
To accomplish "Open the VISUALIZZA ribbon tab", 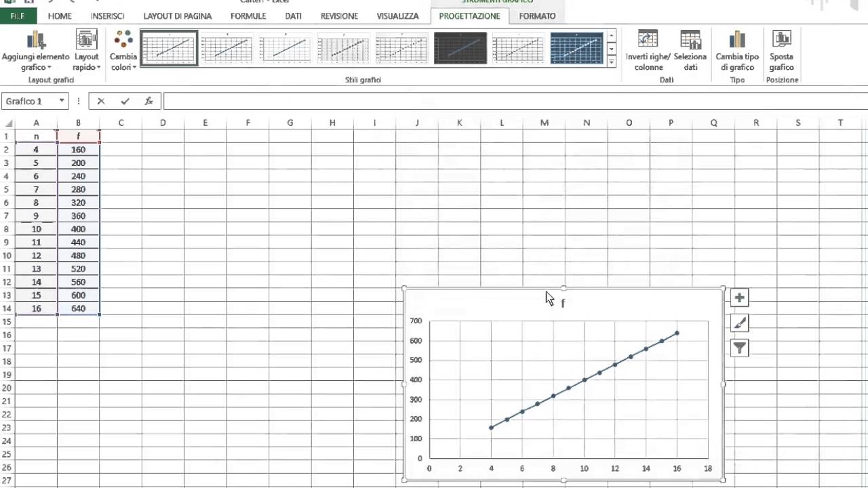I will (x=398, y=16).
